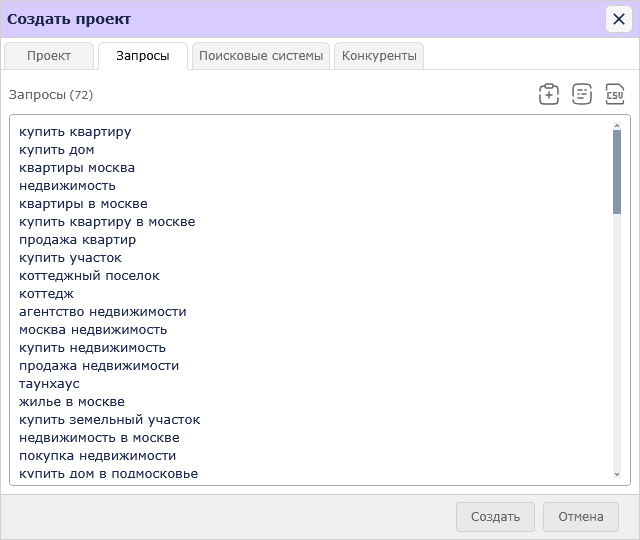
Task: Click the single-word line 'недвижимость'
Action: tap(67, 186)
